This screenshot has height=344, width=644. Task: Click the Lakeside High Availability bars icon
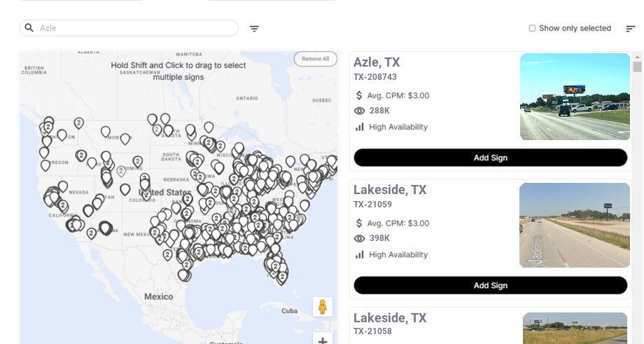tap(360, 254)
